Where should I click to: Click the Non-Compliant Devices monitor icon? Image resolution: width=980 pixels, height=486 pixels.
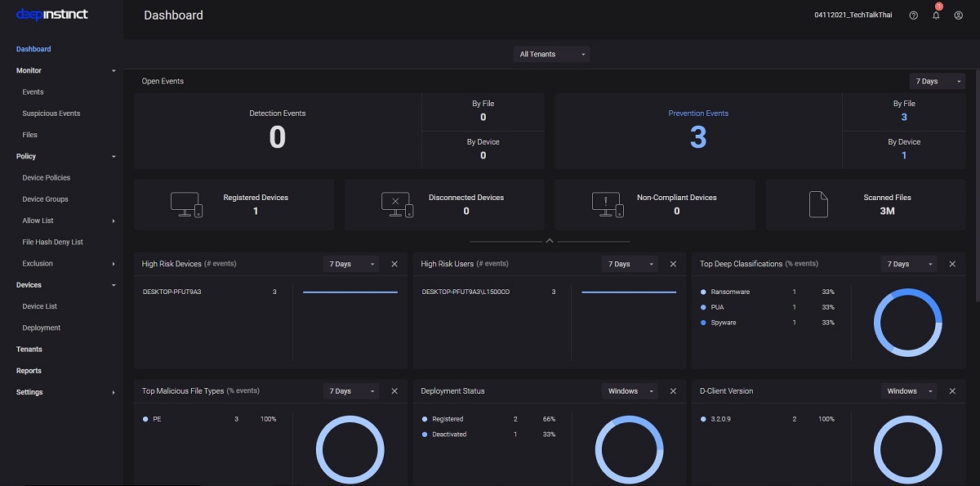pos(608,205)
